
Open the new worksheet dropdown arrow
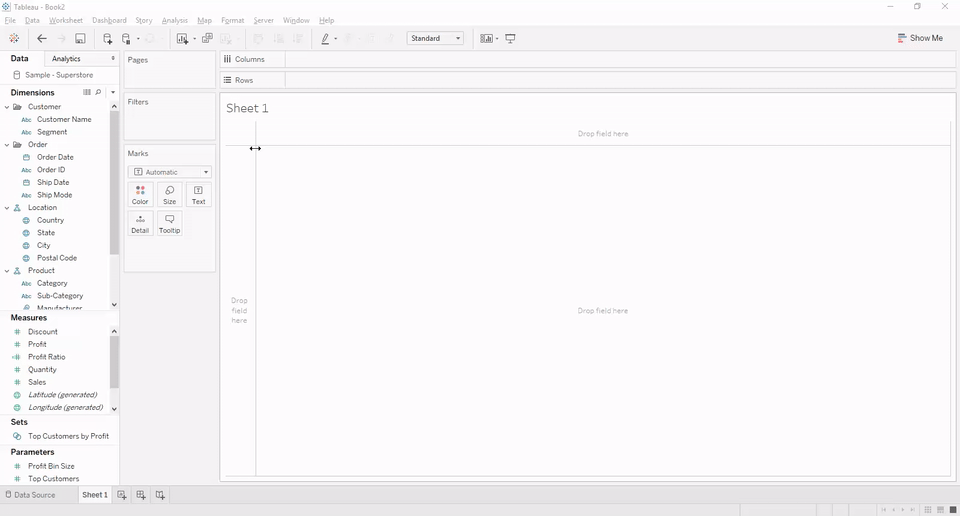(195, 39)
